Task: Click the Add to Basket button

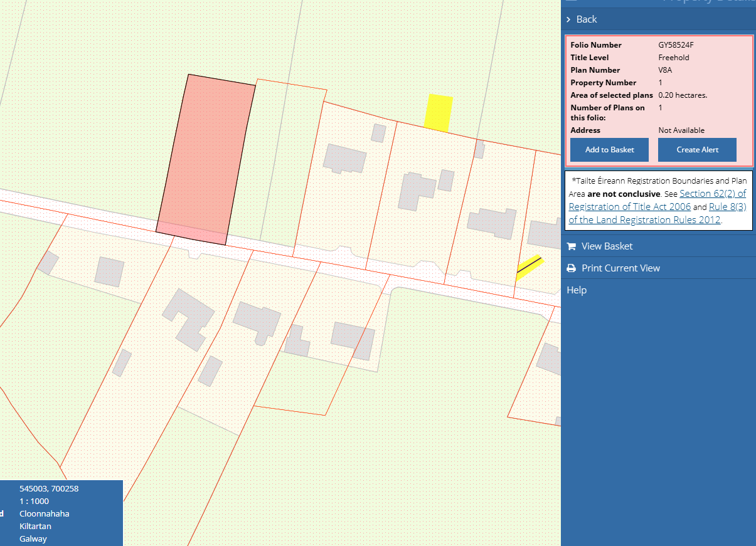Action: (609, 150)
